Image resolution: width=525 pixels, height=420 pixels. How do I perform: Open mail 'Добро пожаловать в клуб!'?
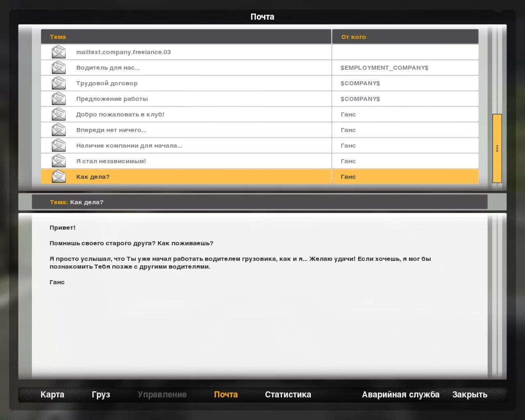pyautogui.click(x=186, y=114)
